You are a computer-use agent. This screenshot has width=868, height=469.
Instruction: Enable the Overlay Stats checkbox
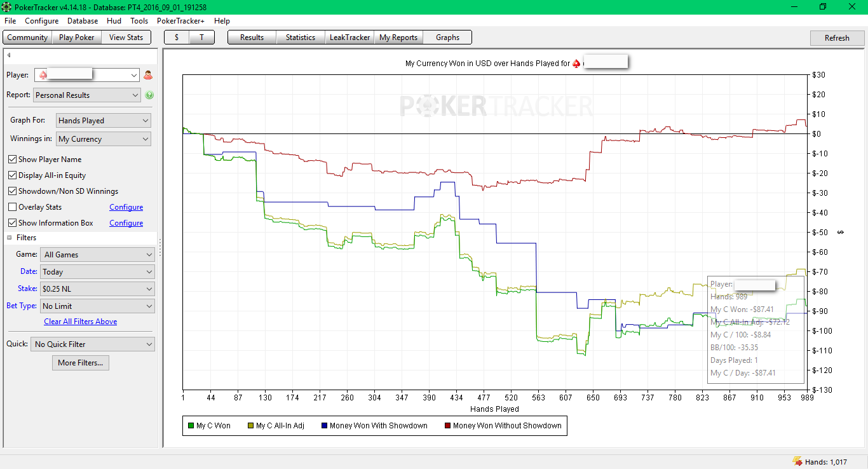click(x=13, y=207)
